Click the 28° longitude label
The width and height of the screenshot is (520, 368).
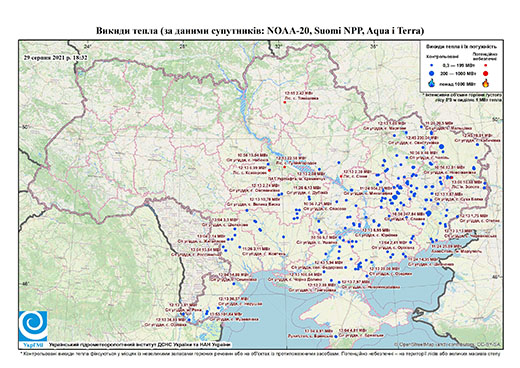182,46
